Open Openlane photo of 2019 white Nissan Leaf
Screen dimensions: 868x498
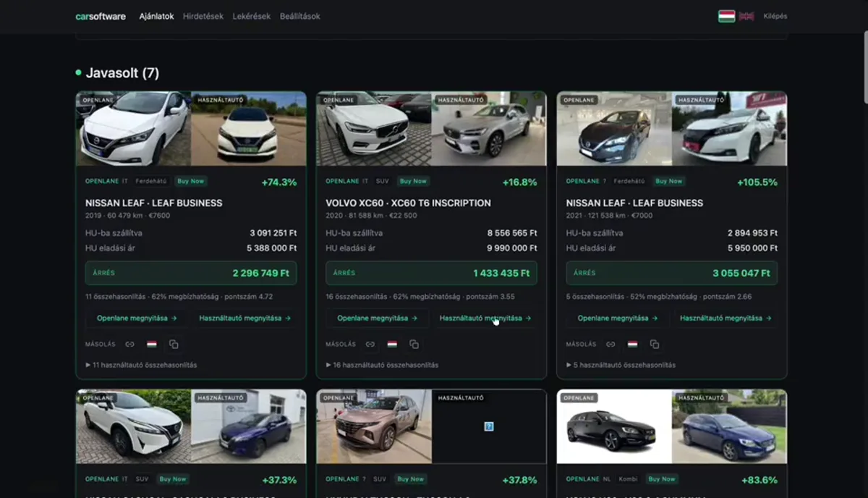[x=134, y=129]
